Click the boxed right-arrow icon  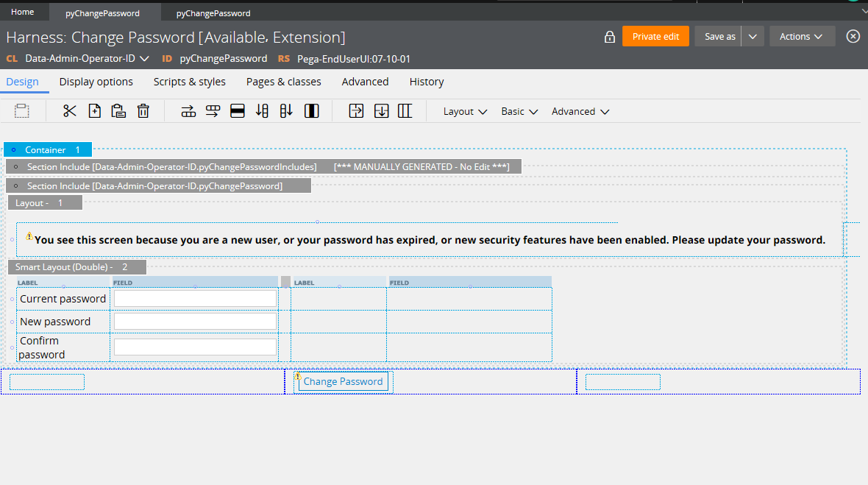point(357,111)
